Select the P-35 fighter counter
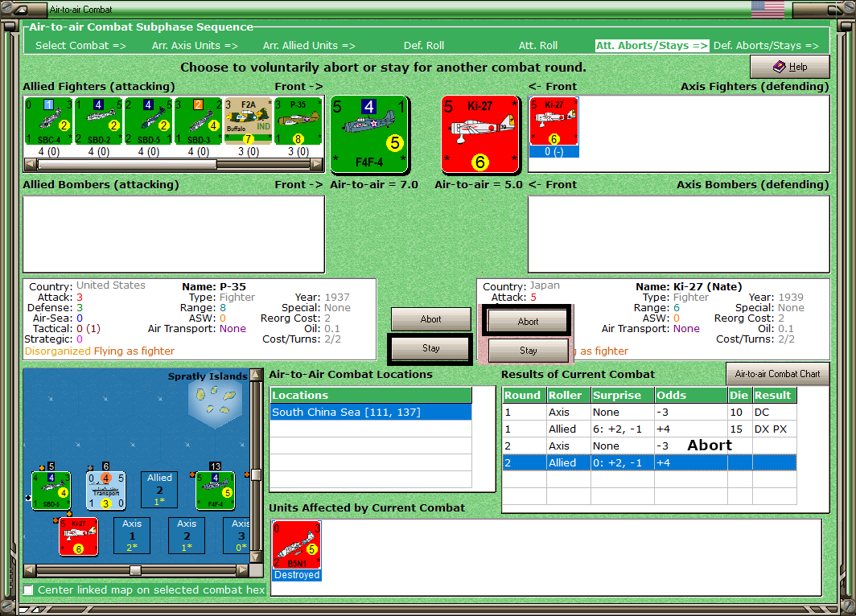 point(298,121)
